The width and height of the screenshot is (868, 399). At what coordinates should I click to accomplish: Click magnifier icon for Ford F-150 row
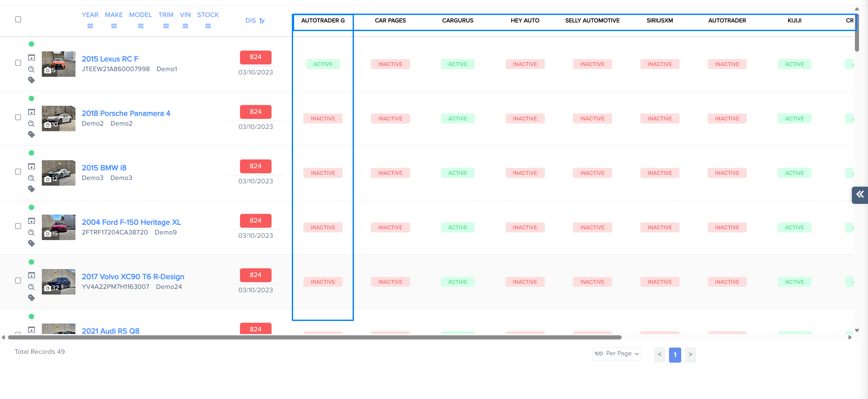[x=31, y=233]
